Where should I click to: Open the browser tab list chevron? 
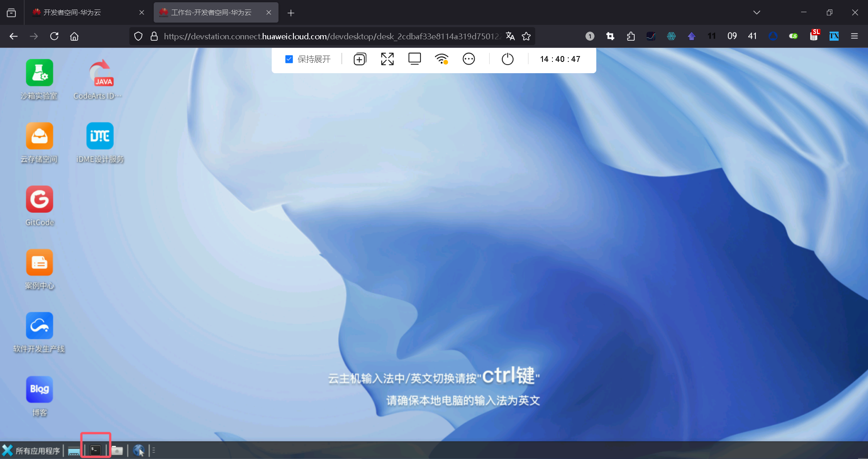757,12
